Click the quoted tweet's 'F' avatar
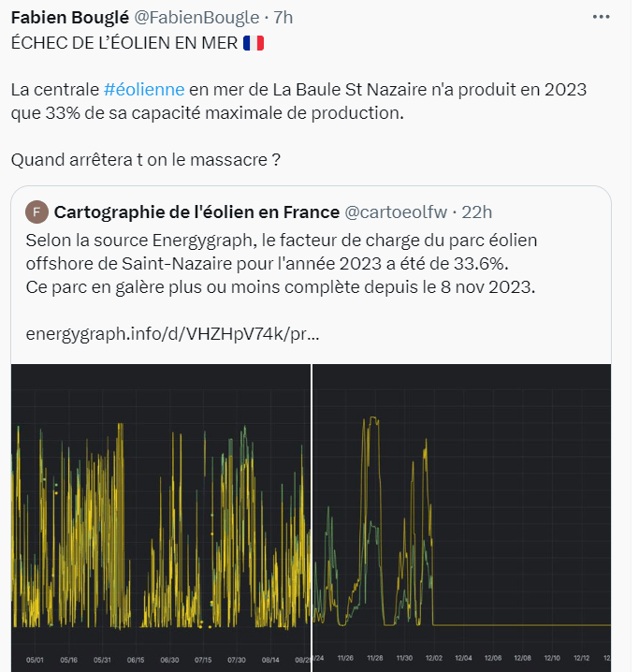639x672 pixels. (x=36, y=212)
